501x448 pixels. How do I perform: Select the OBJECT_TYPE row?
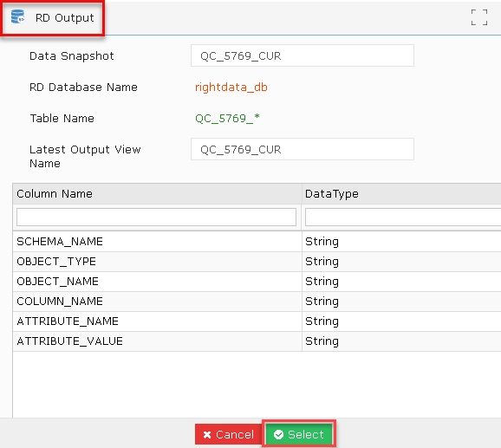(257, 262)
